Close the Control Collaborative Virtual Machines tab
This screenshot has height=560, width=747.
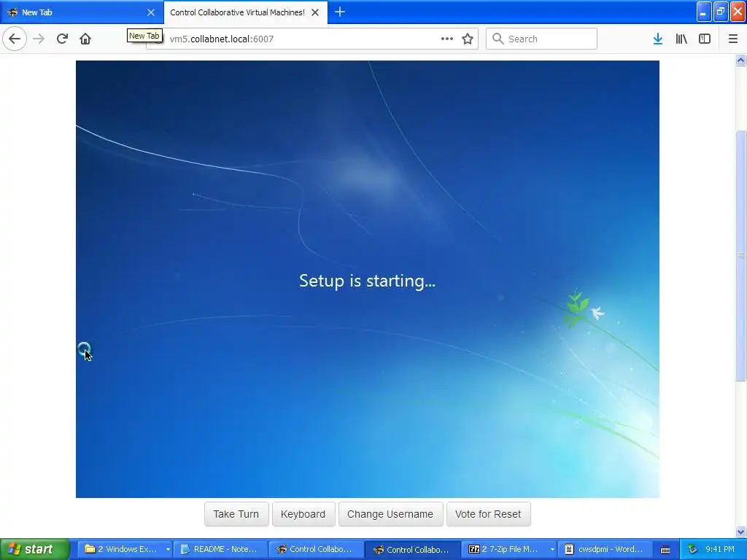point(315,12)
